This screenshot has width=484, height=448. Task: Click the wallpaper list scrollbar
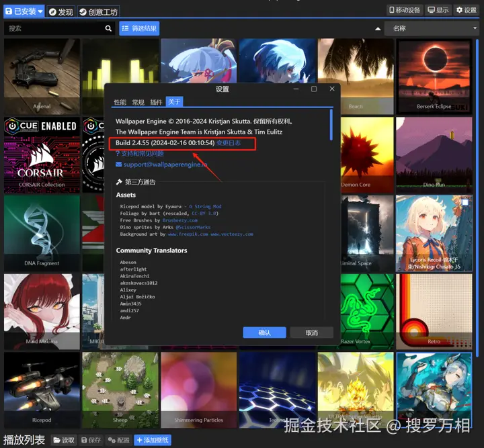pyautogui.click(x=477, y=197)
